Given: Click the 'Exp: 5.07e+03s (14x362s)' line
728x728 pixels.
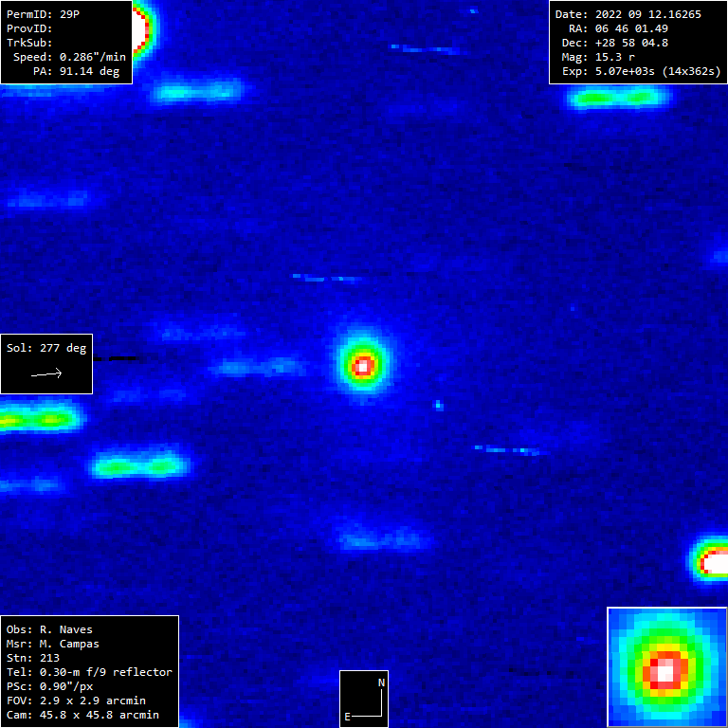Looking at the screenshot, I should pyautogui.click(x=642, y=71).
